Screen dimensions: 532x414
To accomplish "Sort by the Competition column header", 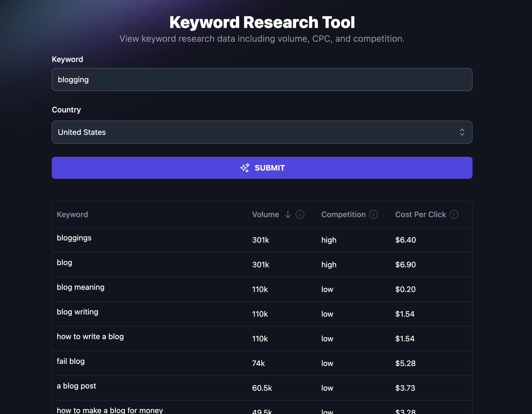I will [343, 214].
